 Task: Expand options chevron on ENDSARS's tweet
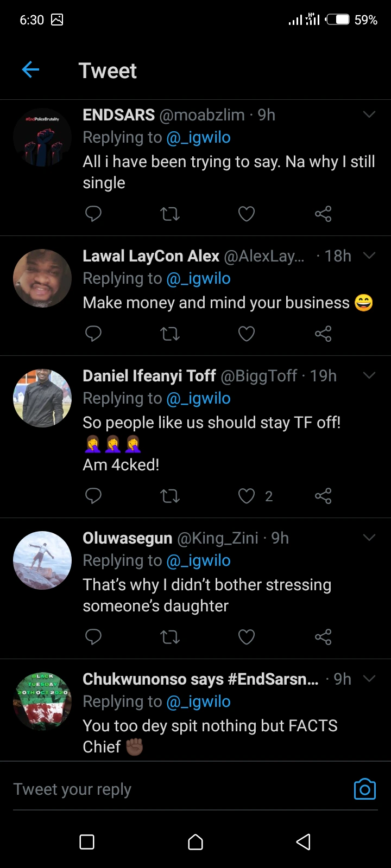coord(369,114)
